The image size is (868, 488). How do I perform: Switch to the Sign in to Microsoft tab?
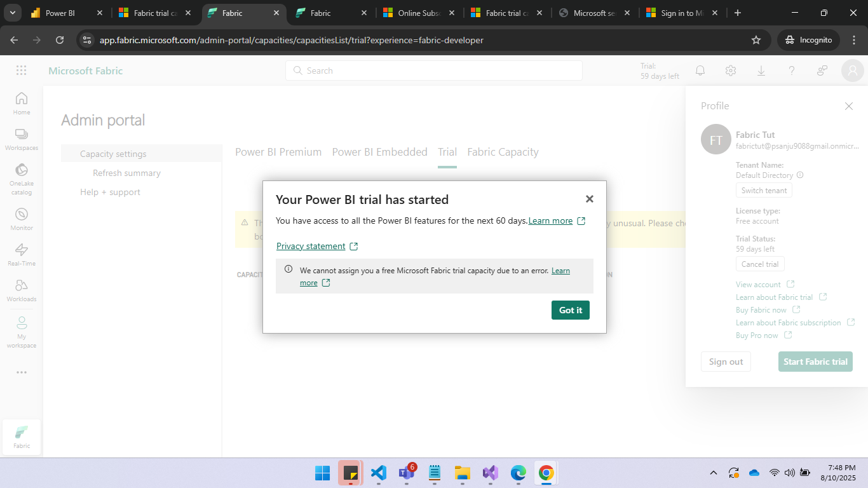click(682, 13)
